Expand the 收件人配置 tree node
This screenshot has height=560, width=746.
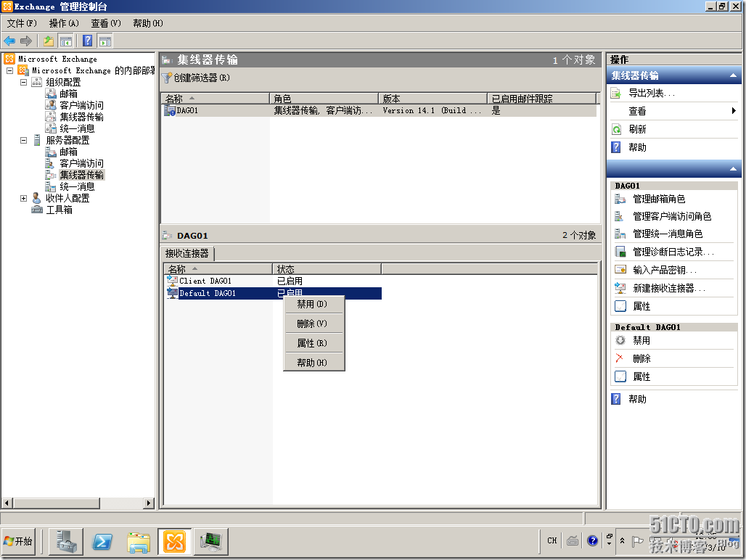pyautogui.click(x=22, y=198)
